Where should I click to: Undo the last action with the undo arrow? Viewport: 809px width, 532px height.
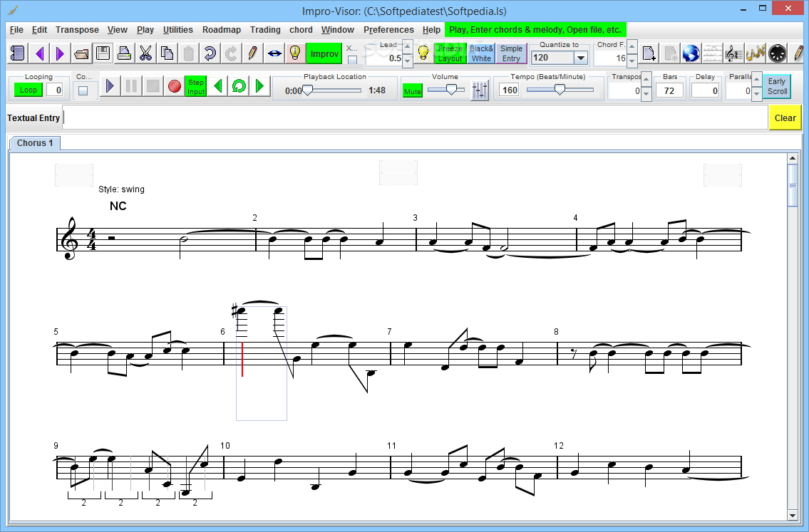[x=210, y=53]
